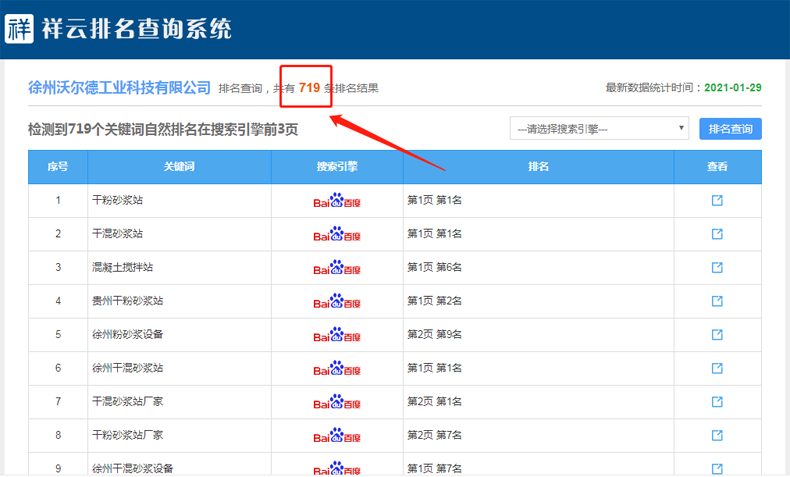Click ranking 第2页 第1名

434,401
